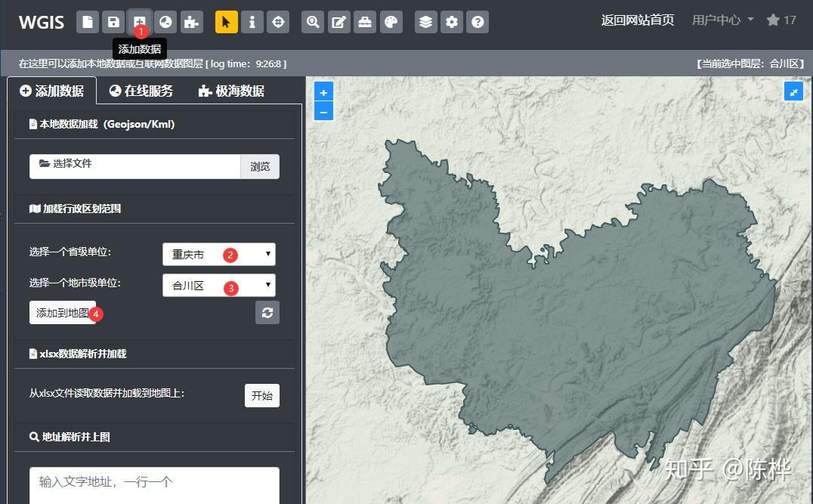Click the new document icon in toolbar

[88, 22]
